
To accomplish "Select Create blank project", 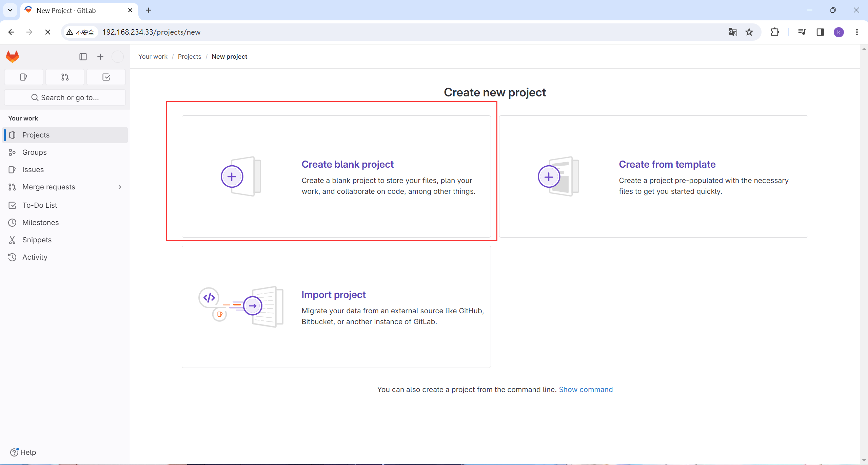I will click(x=347, y=164).
